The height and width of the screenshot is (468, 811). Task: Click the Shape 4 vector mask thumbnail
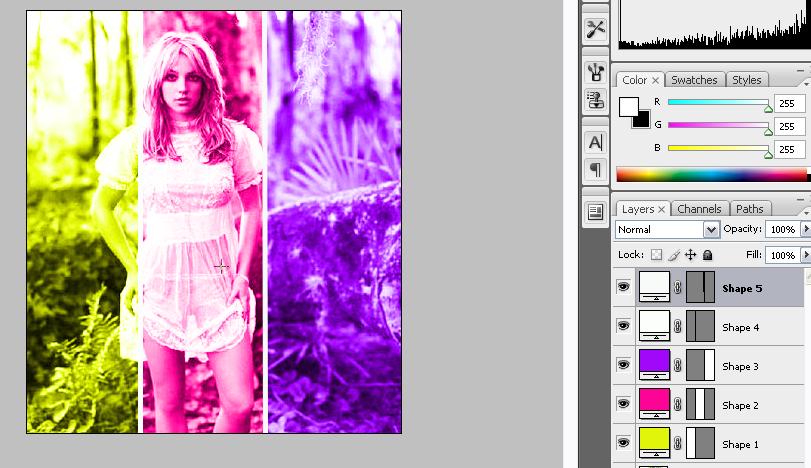(x=701, y=327)
